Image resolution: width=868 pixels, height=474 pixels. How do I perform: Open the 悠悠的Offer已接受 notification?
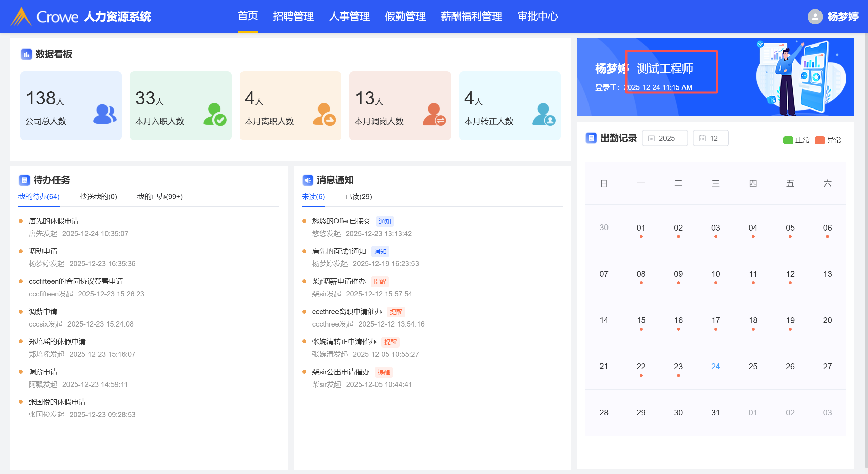pyautogui.click(x=341, y=221)
